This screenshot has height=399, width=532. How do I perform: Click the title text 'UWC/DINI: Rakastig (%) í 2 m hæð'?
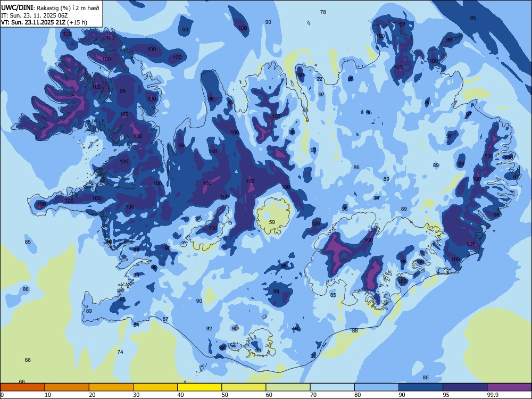50,8
